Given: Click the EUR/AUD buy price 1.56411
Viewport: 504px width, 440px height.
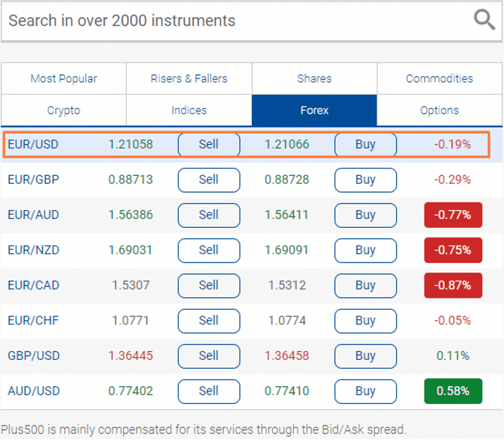Looking at the screenshot, I should tap(287, 215).
